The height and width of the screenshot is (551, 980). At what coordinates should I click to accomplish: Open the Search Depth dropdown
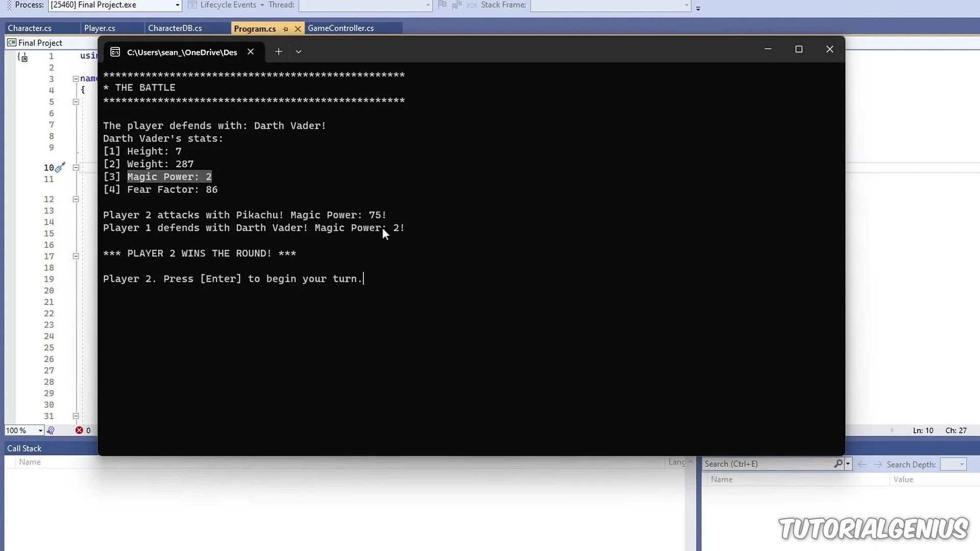click(x=953, y=464)
